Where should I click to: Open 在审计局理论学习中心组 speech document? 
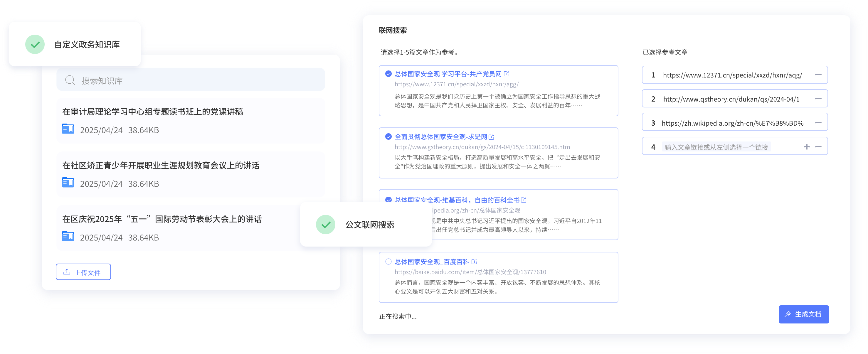152,112
